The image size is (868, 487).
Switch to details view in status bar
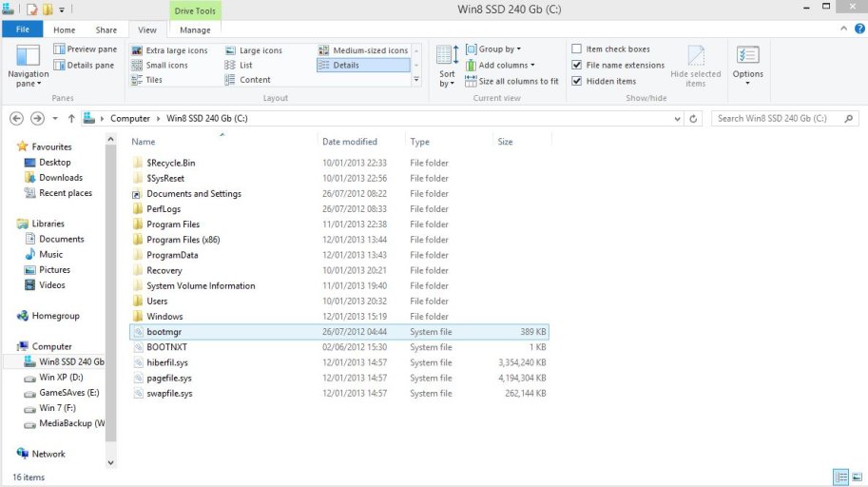coord(840,477)
